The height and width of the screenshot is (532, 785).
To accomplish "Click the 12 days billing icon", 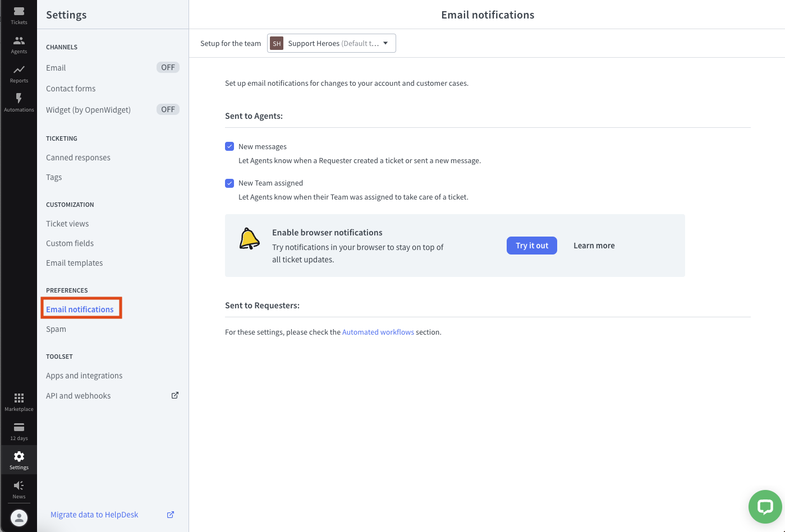I will 19,431.
